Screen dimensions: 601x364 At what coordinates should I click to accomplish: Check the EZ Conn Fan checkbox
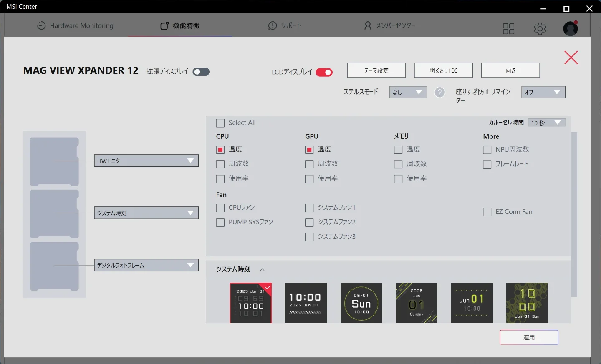coord(487,212)
